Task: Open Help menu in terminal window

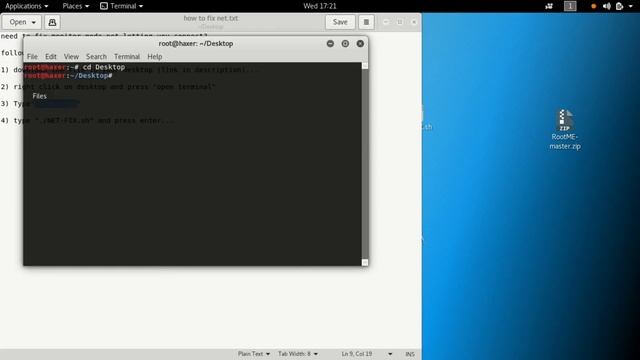Action: [155, 56]
